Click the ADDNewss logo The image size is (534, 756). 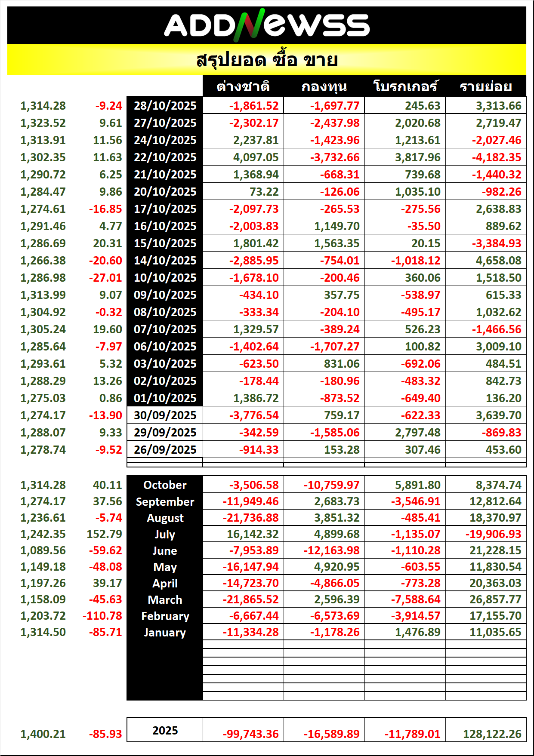(267, 25)
